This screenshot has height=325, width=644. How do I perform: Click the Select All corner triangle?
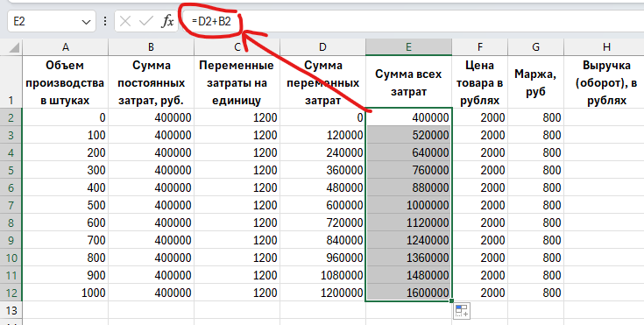click(x=14, y=47)
